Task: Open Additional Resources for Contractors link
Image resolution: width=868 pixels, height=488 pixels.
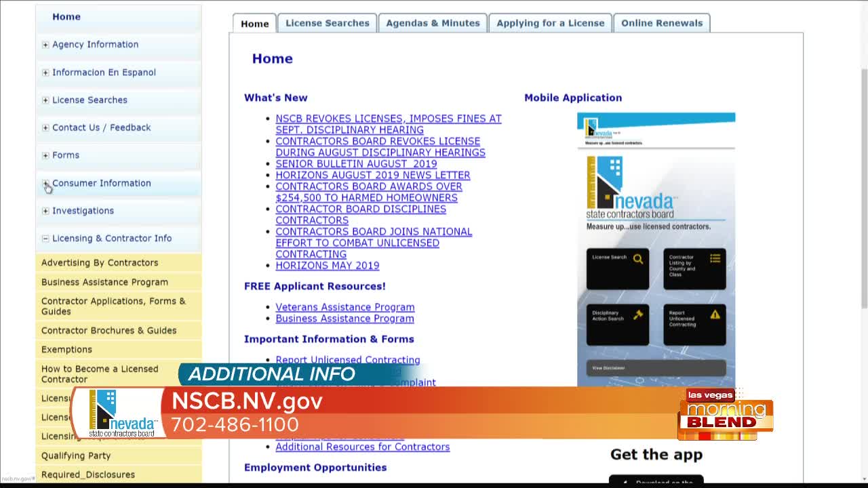Action: [363, 447]
